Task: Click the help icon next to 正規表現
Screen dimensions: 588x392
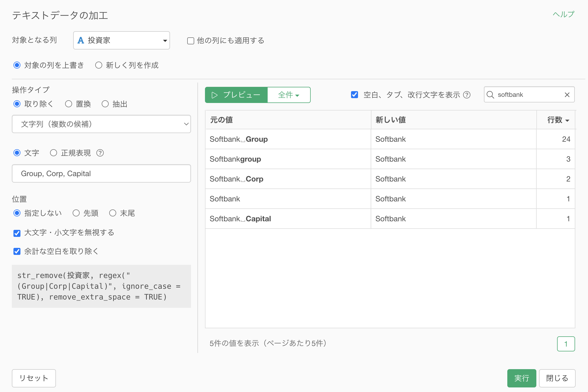Action: point(100,153)
